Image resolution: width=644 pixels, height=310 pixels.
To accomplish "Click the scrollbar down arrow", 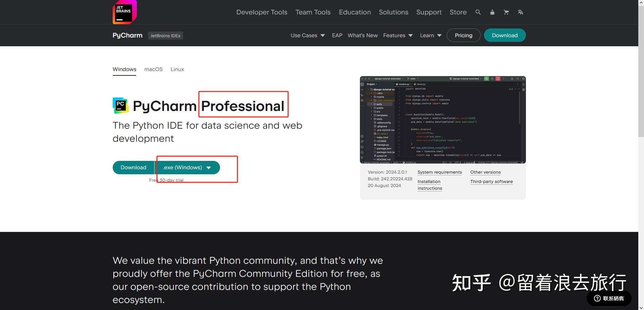I will tap(641, 307).
